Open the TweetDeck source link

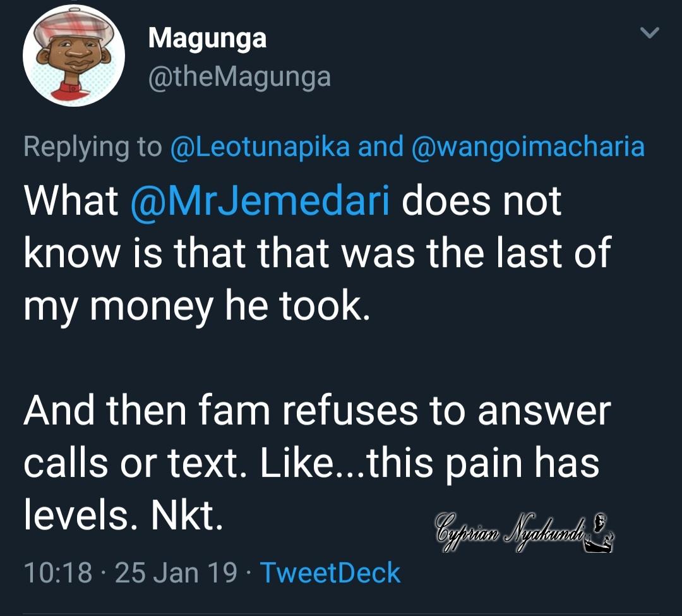pyautogui.click(x=330, y=572)
